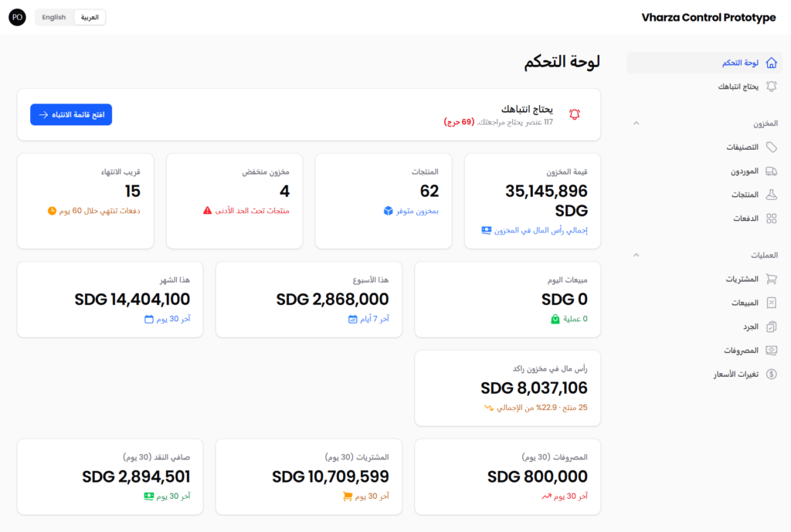The height and width of the screenshot is (532, 791).
Task: Collapse the العمليات sidebar section chevron
Action: pyautogui.click(x=637, y=255)
